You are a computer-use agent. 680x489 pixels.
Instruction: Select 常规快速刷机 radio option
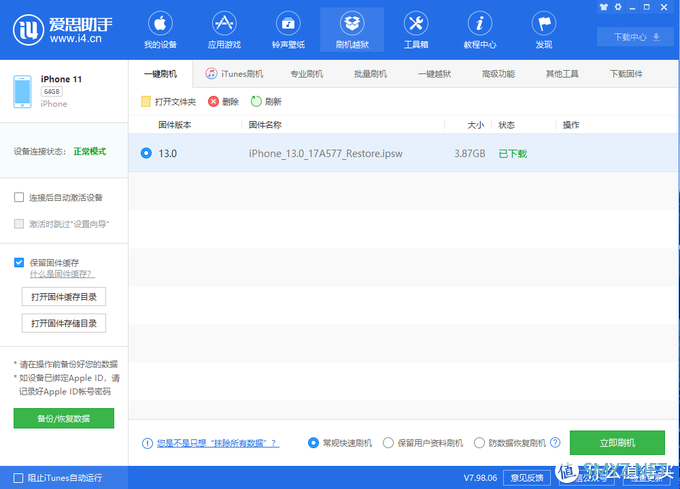(x=313, y=443)
